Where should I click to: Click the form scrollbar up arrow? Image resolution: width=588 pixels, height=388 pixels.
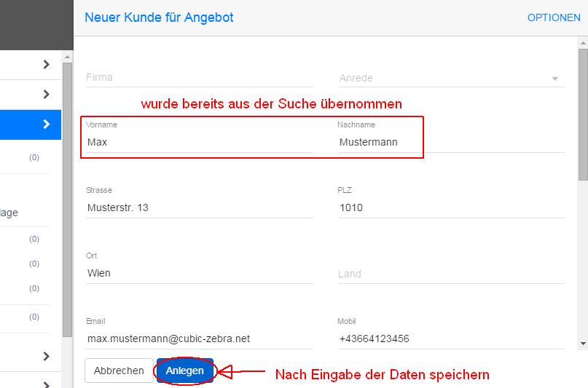coord(582,43)
